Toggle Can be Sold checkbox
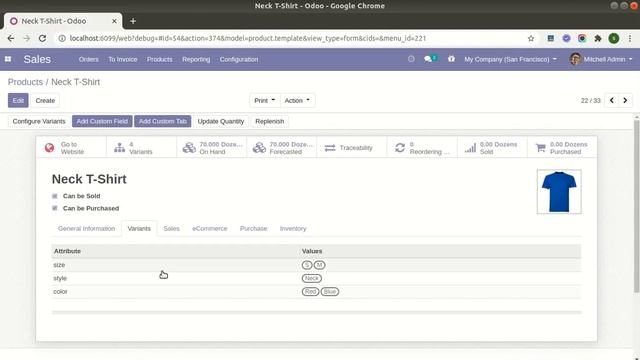This screenshot has width=640, height=360. (55, 196)
